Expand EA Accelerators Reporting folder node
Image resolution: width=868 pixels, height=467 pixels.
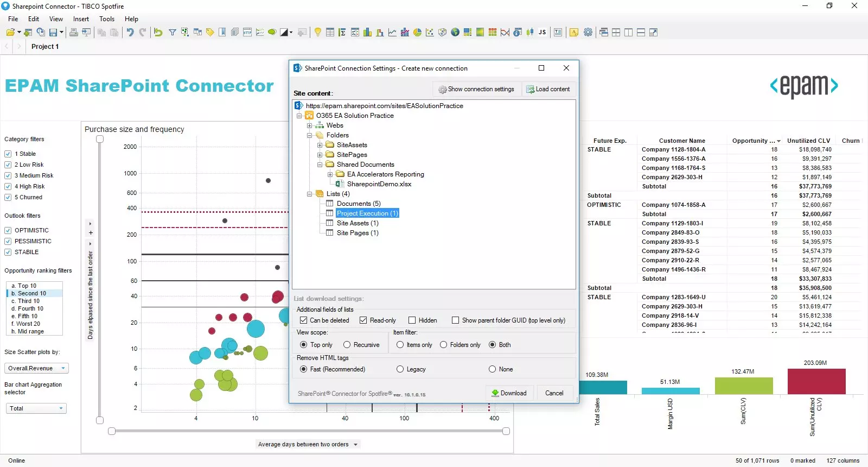(x=330, y=174)
